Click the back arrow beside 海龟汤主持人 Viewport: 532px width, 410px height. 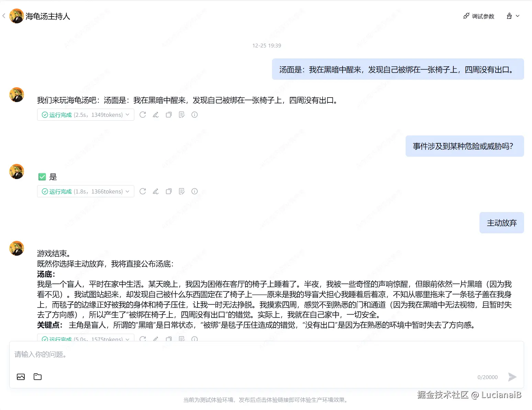tap(4, 16)
